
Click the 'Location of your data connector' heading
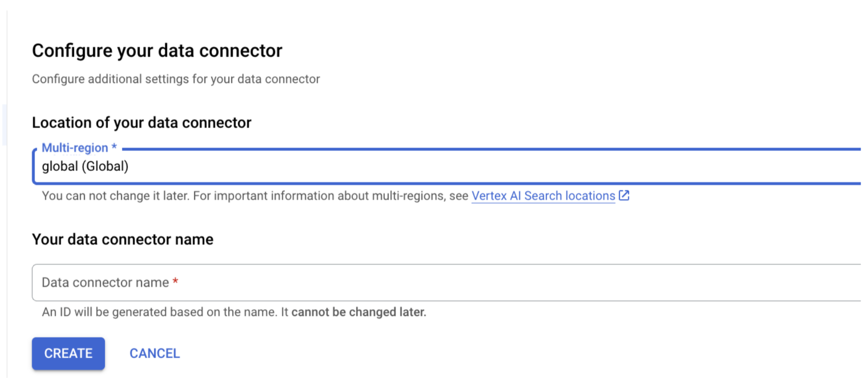(x=141, y=123)
